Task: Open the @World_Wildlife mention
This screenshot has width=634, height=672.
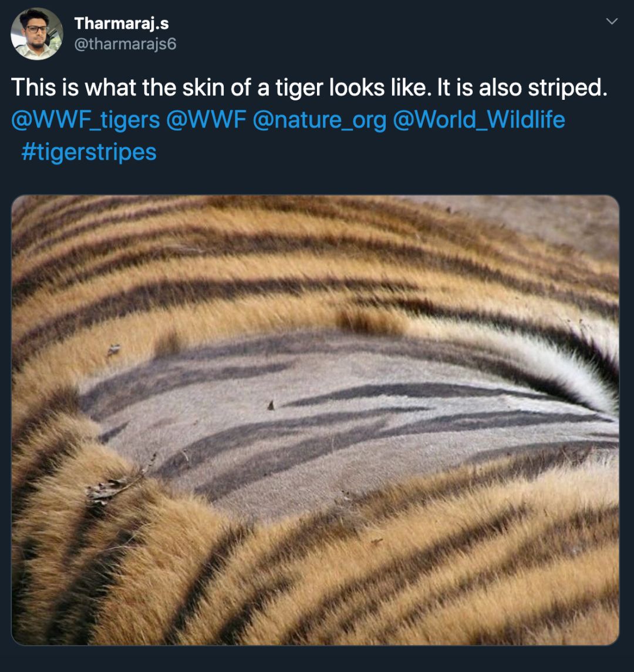Action: pyautogui.click(x=479, y=120)
